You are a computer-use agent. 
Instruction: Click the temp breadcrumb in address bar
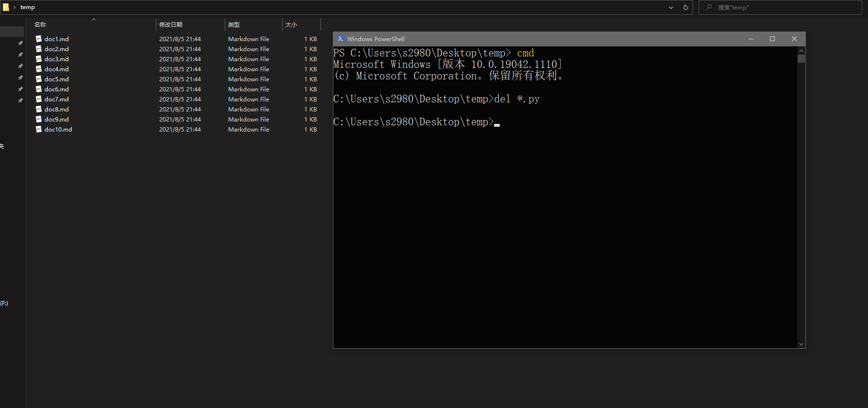coord(28,7)
